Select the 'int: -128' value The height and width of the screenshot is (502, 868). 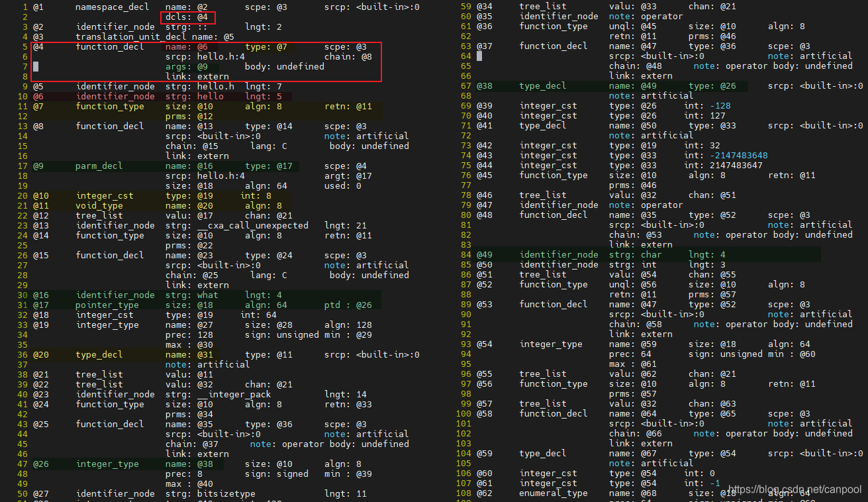click(x=708, y=105)
